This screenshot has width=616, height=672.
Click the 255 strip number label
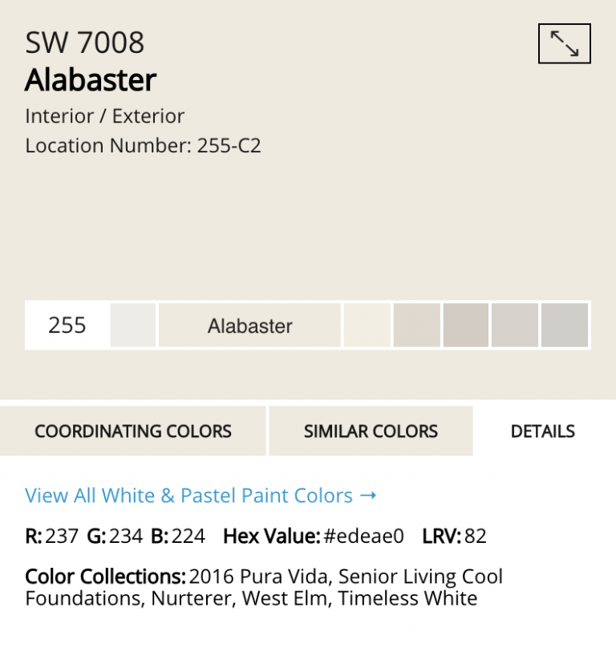tap(67, 326)
